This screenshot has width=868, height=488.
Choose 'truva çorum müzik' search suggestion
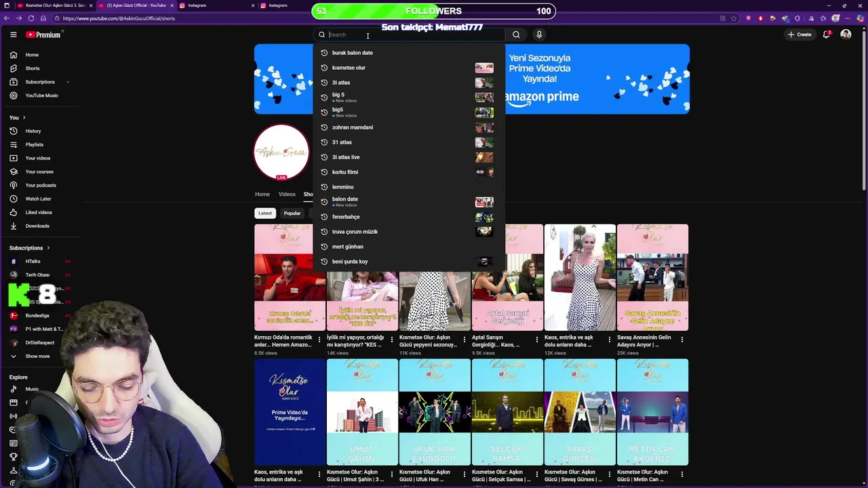tap(409, 232)
